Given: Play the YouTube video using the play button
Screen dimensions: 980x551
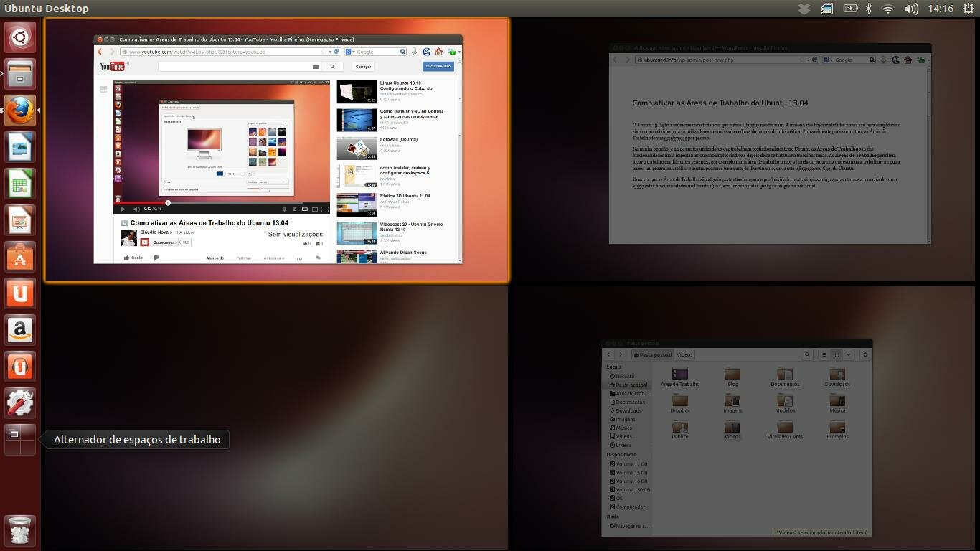Looking at the screenshot, I should tap(123, 209).
